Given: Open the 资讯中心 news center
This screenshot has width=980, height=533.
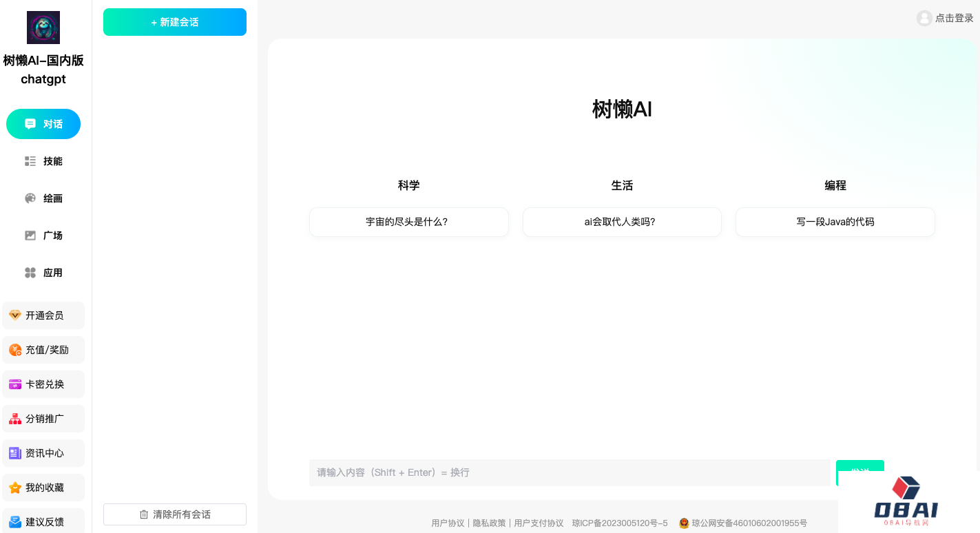Looking at the screenshot, I should (x=43, y=453).
